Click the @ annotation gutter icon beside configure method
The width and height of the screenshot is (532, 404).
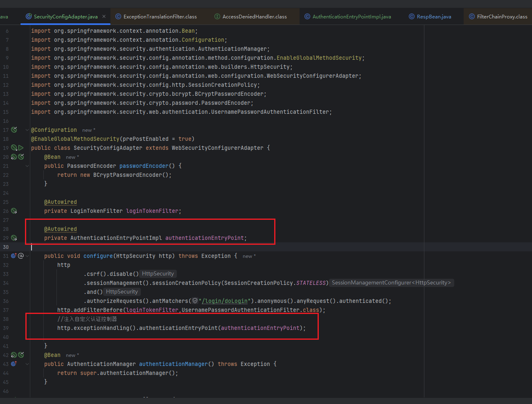21,256
